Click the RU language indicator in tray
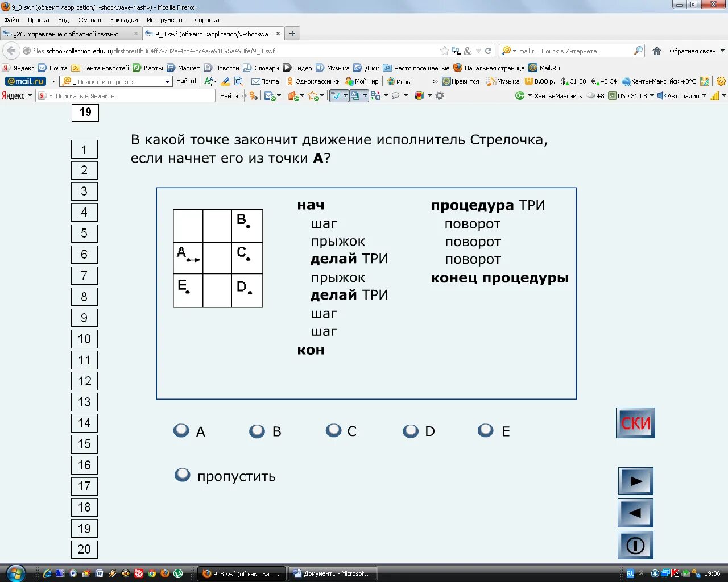Image resolution: width=728 pixels, height=582 pixels. pyautogui.click(x=630, y=573)
